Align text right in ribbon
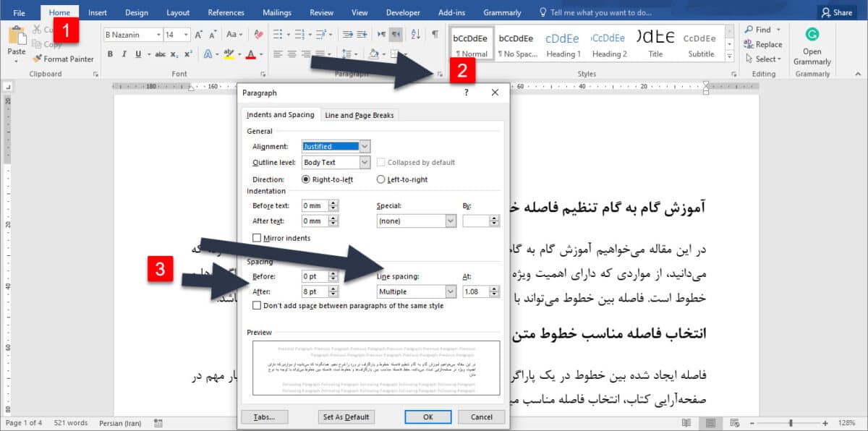Image resolution: width=868 pixels, height=431 pixels. pyautogui.click(x=307, y=54)
